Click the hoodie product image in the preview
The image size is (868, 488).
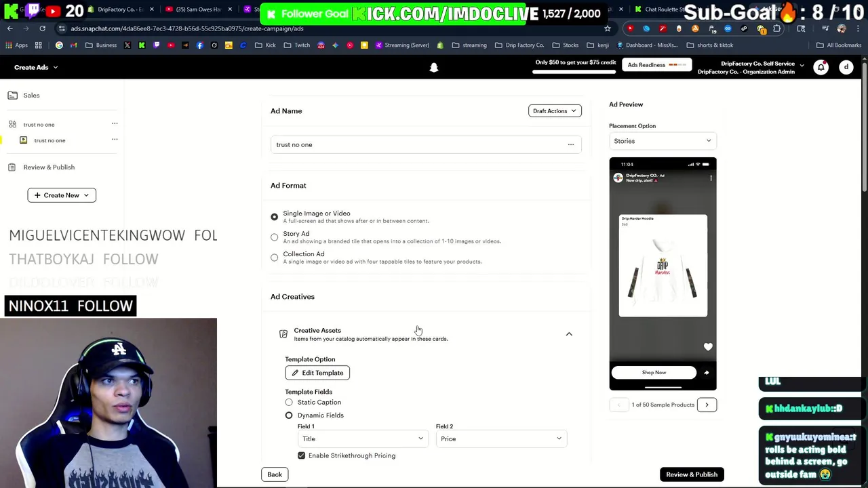tap(663, 270)
